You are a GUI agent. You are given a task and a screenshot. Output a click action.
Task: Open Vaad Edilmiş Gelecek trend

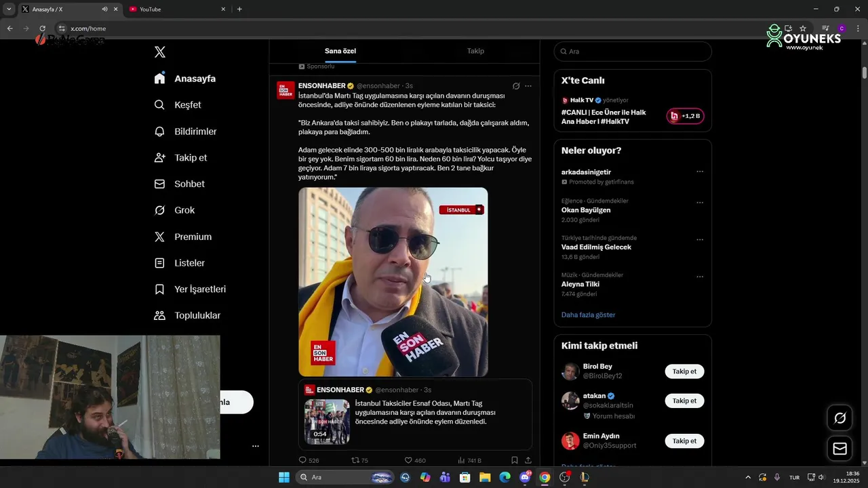coord(596,247)
